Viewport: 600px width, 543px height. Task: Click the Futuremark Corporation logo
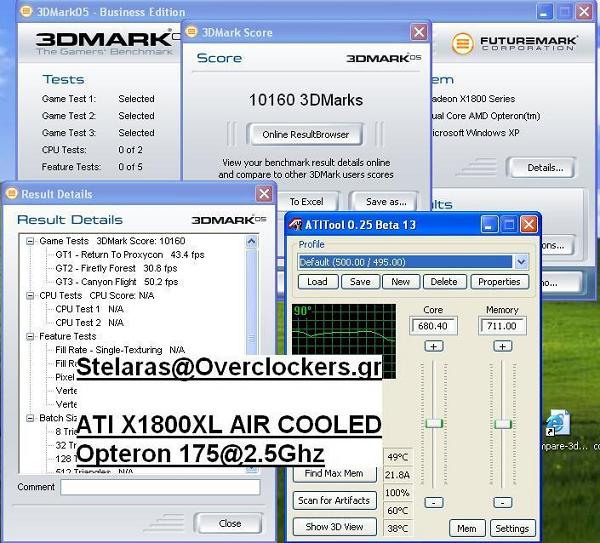click(513, 43)
